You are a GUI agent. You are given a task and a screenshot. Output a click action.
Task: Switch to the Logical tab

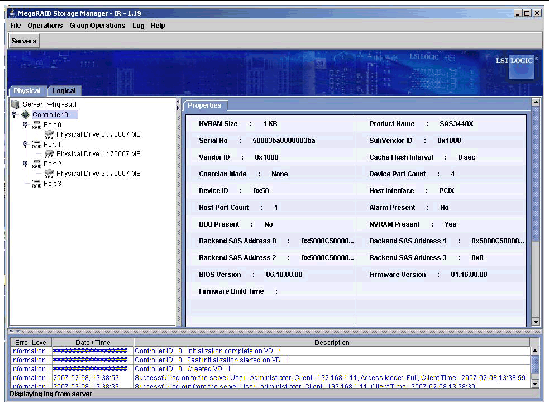coord(64,91)
